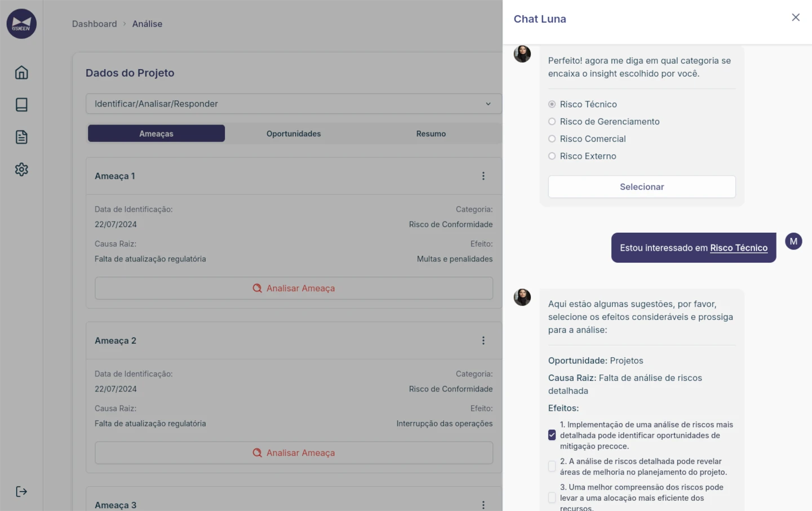Open the settings gear in the sidebar

point(21,169)
